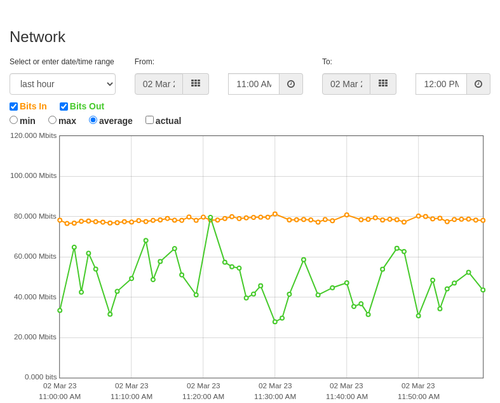Screen dimensions: 500x403
Task: Click the 'Network' heading
Action: pos(37,37)
